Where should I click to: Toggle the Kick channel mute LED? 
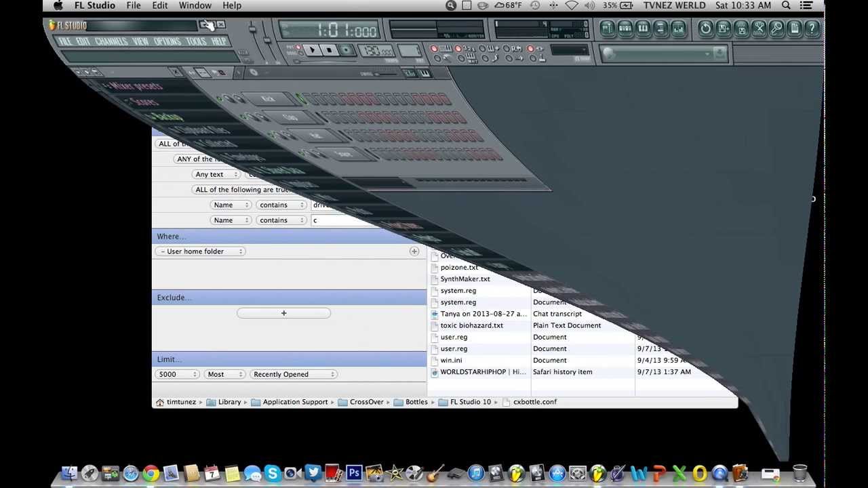(220, 99)
